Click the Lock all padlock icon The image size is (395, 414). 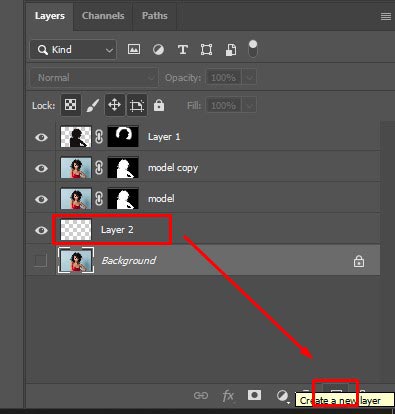tap(159, 105)
